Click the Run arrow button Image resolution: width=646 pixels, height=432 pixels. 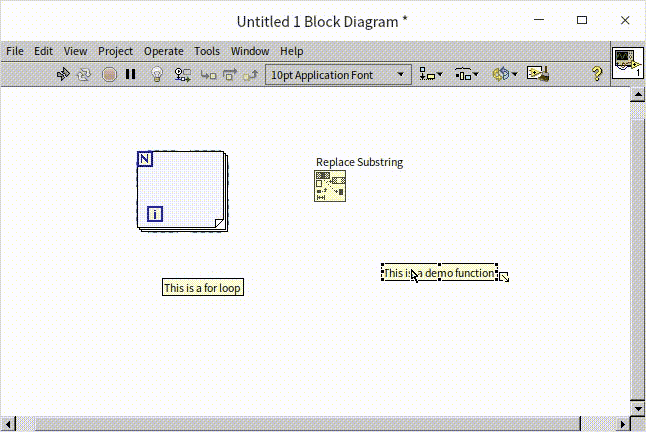coord(62,74)
